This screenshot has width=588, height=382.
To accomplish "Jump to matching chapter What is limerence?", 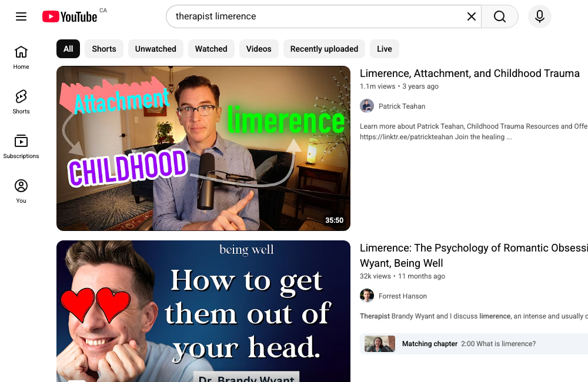I will point(473,344).
